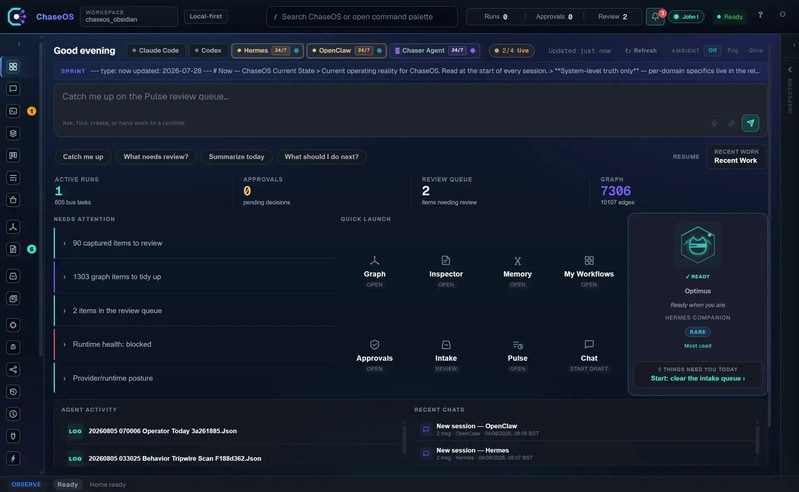Screen dimensions: 799x492
Task: Expand 'Provider/runtime posture' row
Action: (x=195, y=378)
